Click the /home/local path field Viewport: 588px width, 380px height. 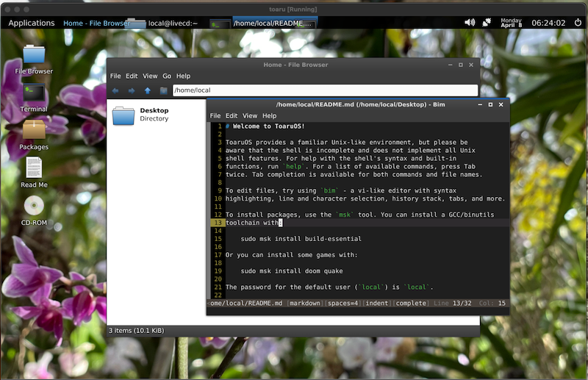(x=324, y=90)
